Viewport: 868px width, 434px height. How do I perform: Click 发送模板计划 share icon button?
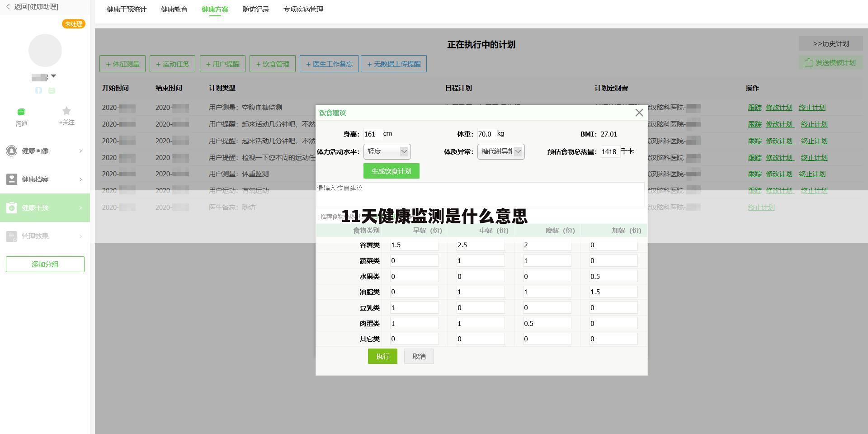pos(830,62)
